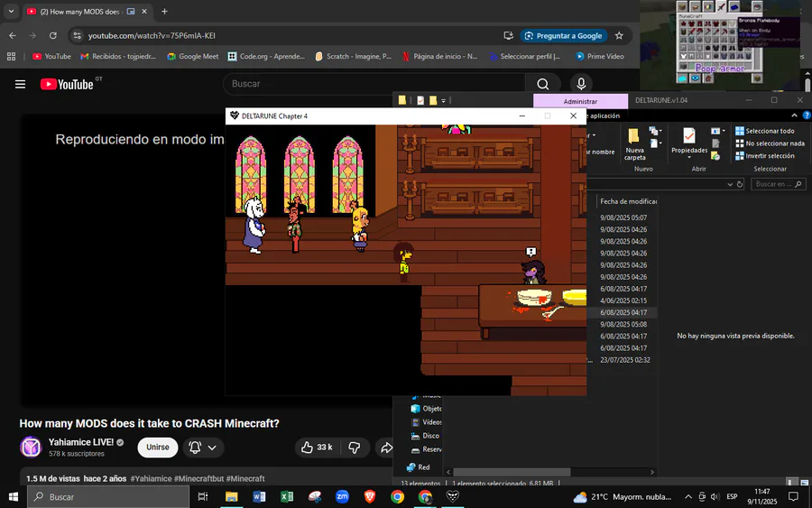Image resolution: width=812 pixels, height=508 pixels.
Task: Reload the YouTube page
Action: click(53, 36)
